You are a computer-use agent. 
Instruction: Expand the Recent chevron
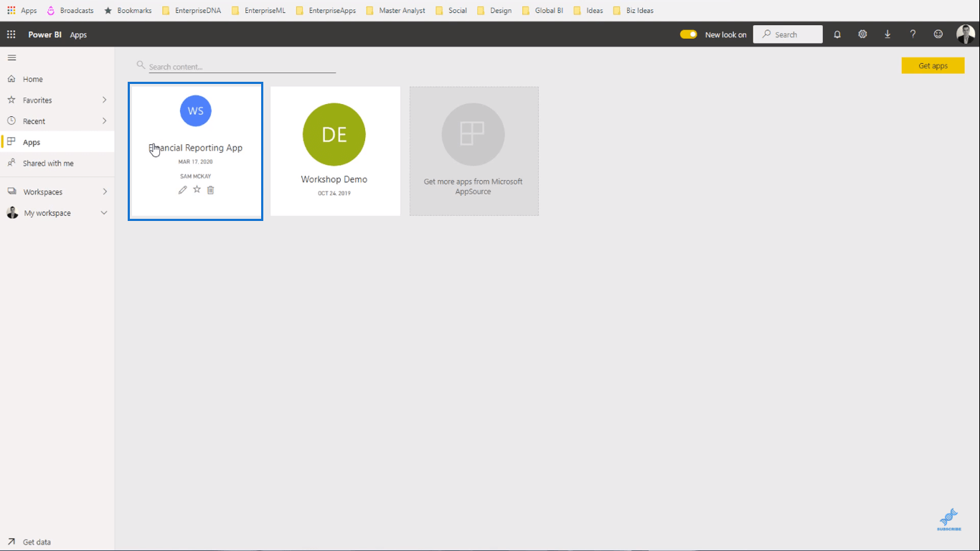click(104, 121)
